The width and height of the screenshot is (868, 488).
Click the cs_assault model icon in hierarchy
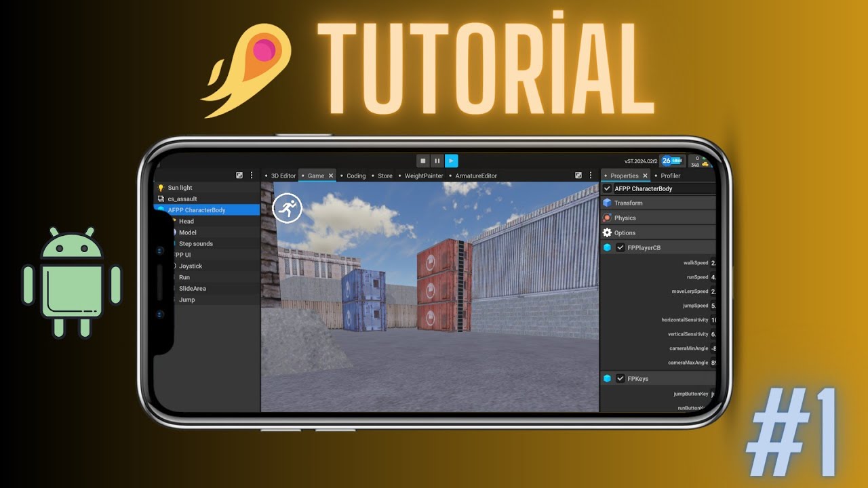tap(161, 199)
